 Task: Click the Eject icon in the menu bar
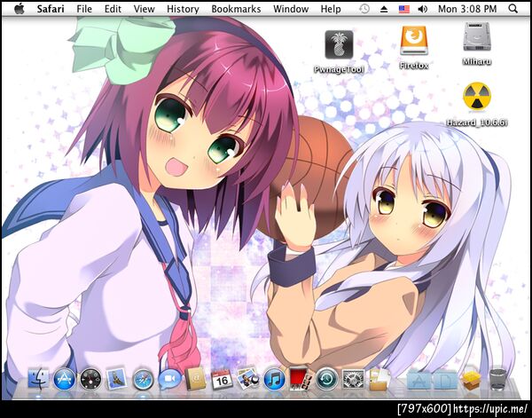coord(384,9)
